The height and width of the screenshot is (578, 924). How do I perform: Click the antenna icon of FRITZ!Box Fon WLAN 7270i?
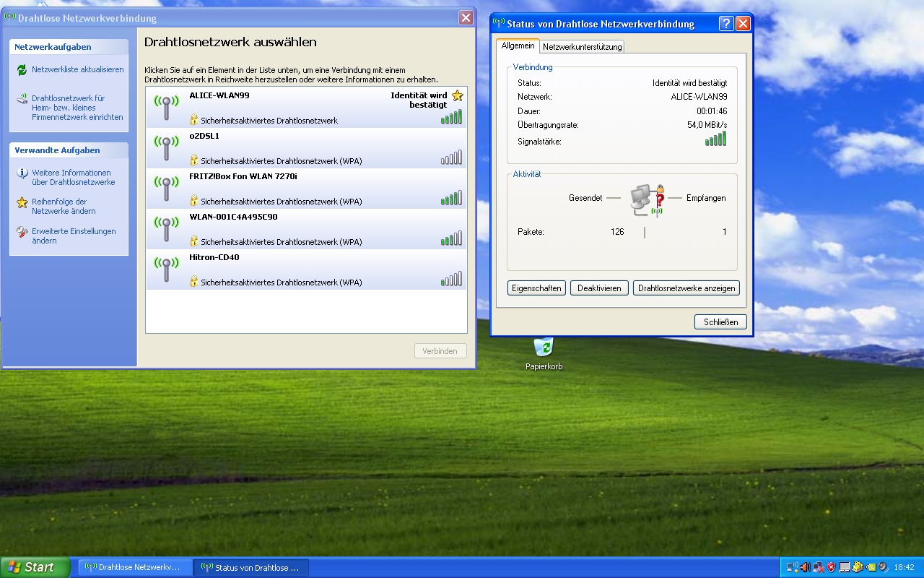[x=166, y=189]
